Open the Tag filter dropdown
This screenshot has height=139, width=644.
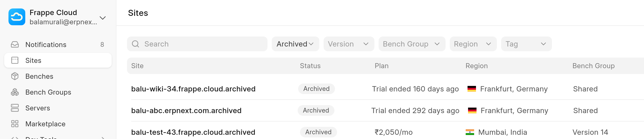[x=526, y=44]
